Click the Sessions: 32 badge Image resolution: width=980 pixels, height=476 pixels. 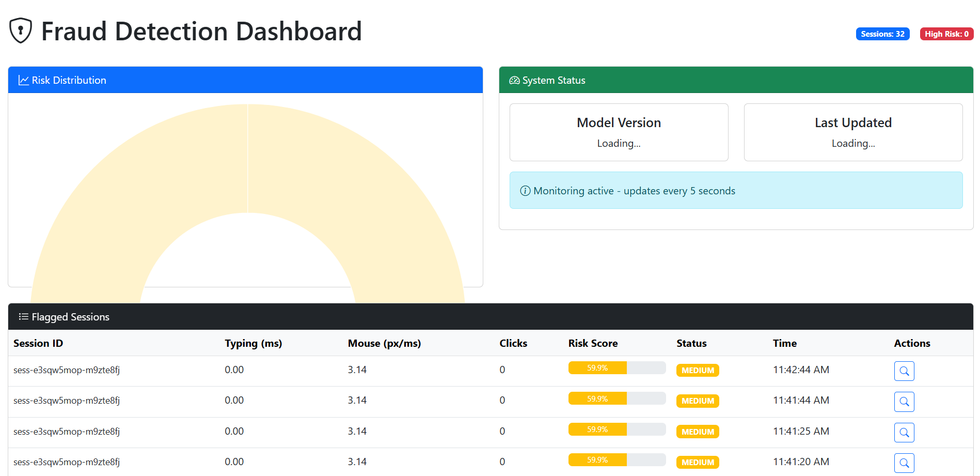pos(882,34)
